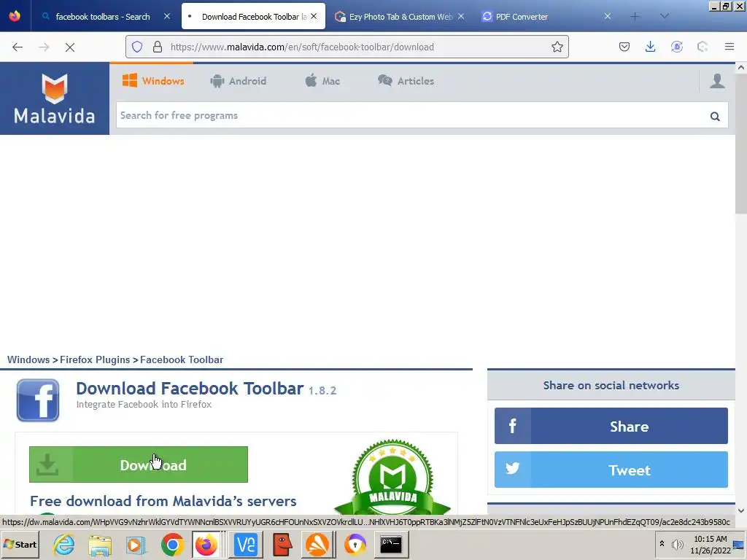
Task: Switch to Download Facebook Toolbar tab
Action: (253, 17)
